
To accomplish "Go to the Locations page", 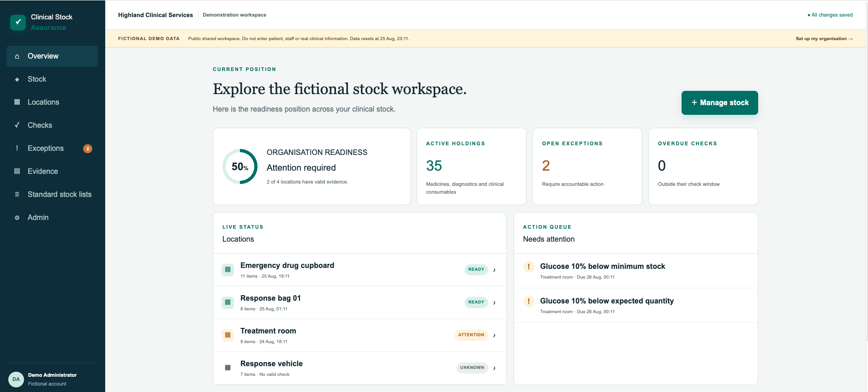I will [52, 102].
